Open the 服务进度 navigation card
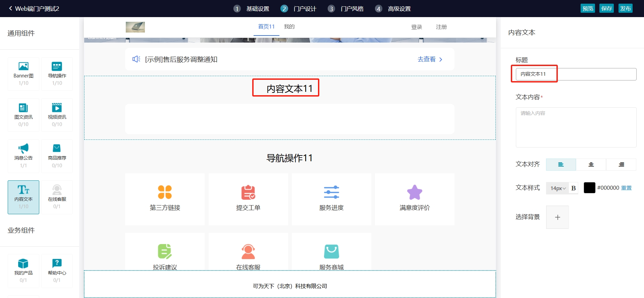 coord(331,199)
